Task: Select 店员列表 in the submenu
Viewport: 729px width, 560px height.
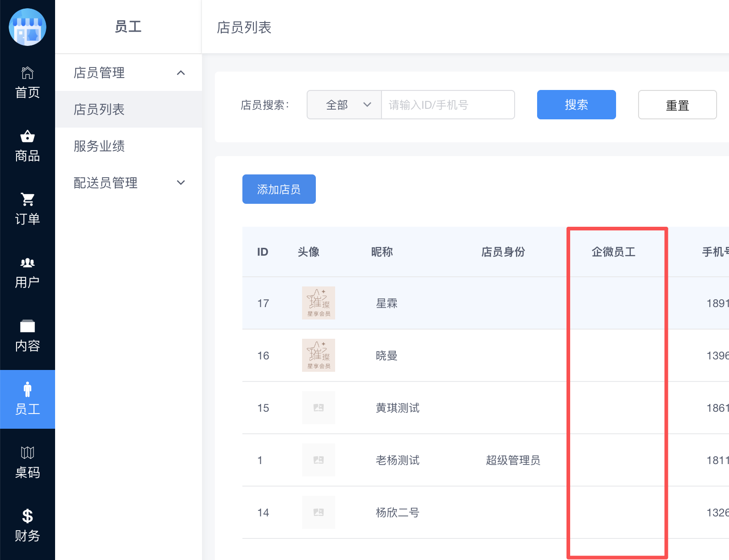Action: (99, 109)
